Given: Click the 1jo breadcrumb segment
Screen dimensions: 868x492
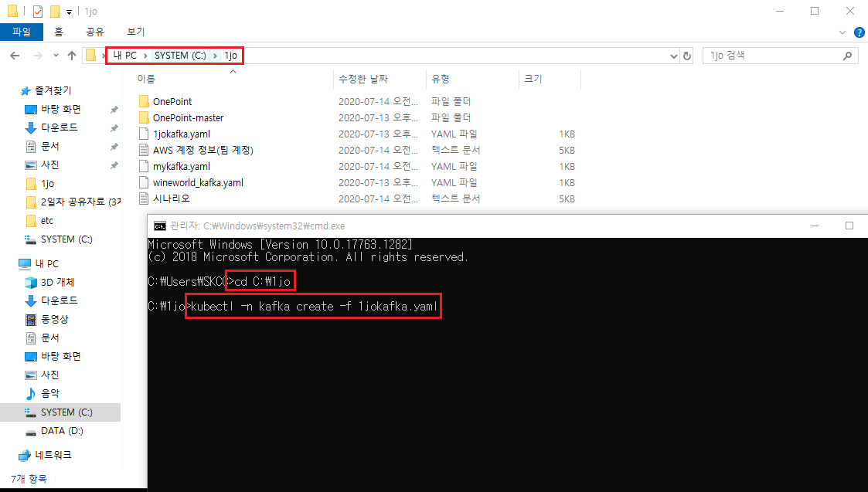Looking at the screenshot, I should coord(231,56).
